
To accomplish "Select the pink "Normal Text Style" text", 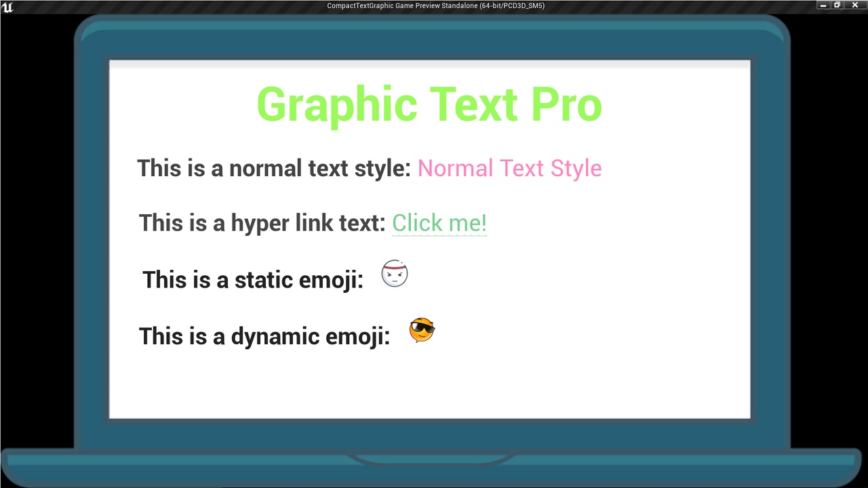I will tap(509, 168).
